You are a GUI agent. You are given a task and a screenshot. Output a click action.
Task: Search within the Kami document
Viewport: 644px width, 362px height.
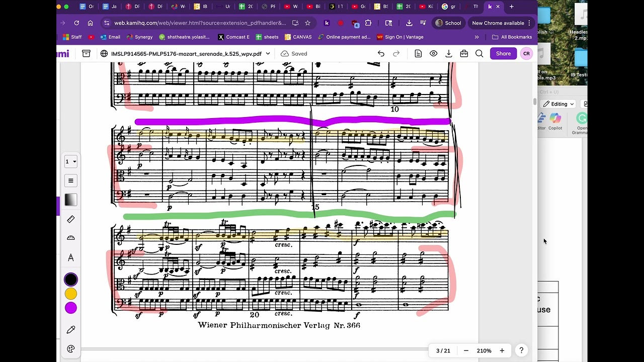(479, 53)
